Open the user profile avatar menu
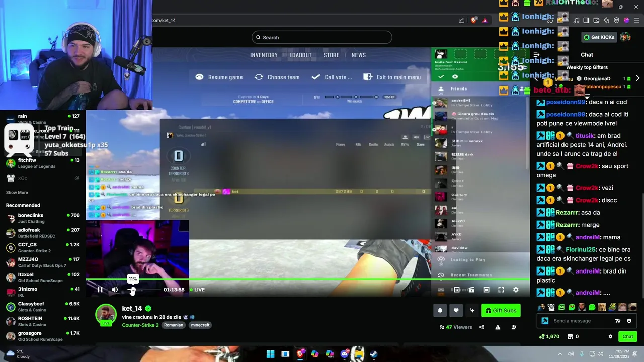This screenshot has height=362, width=644. tap(625, 37)
